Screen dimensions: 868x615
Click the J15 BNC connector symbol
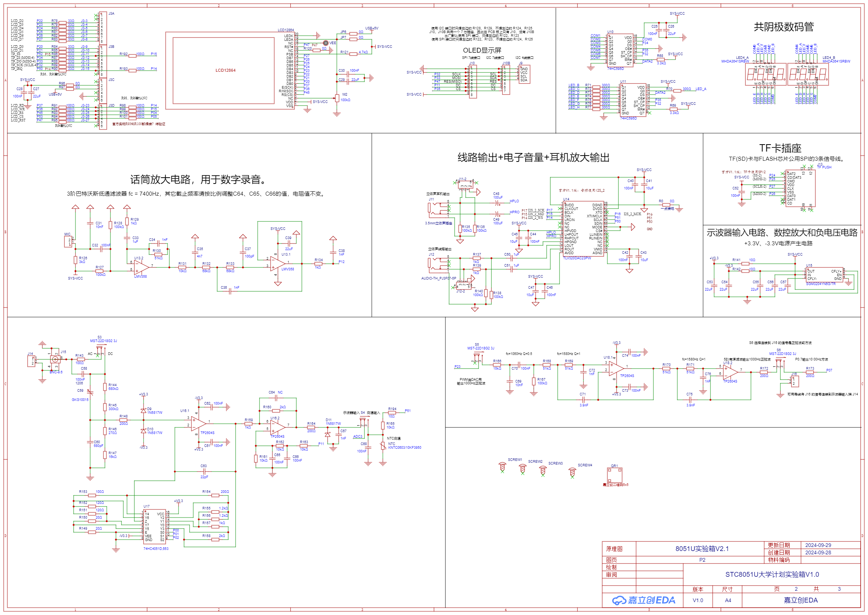coord(55,359)
